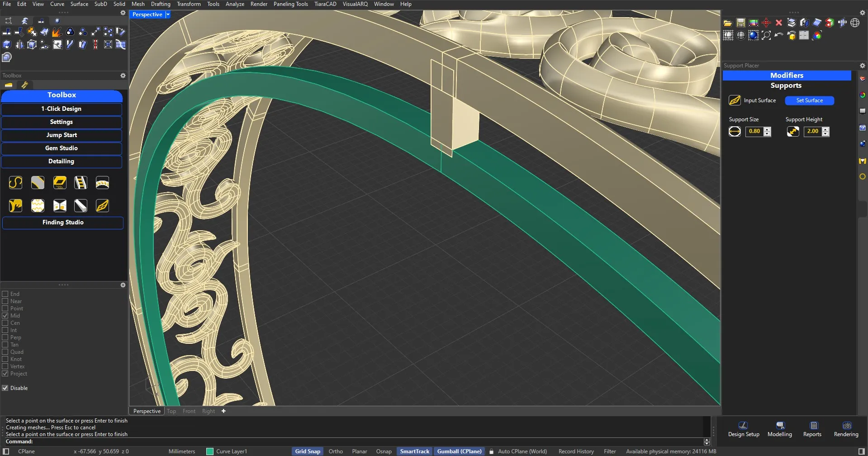
Task: Uncheck the Mid osnap checkbox
Action: 5,316
